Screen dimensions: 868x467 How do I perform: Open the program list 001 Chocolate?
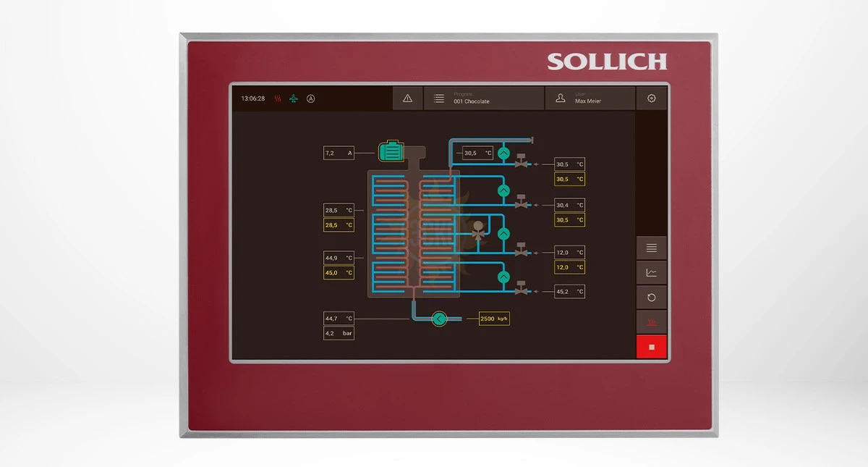pyautogui.click(x=484, y=98)
